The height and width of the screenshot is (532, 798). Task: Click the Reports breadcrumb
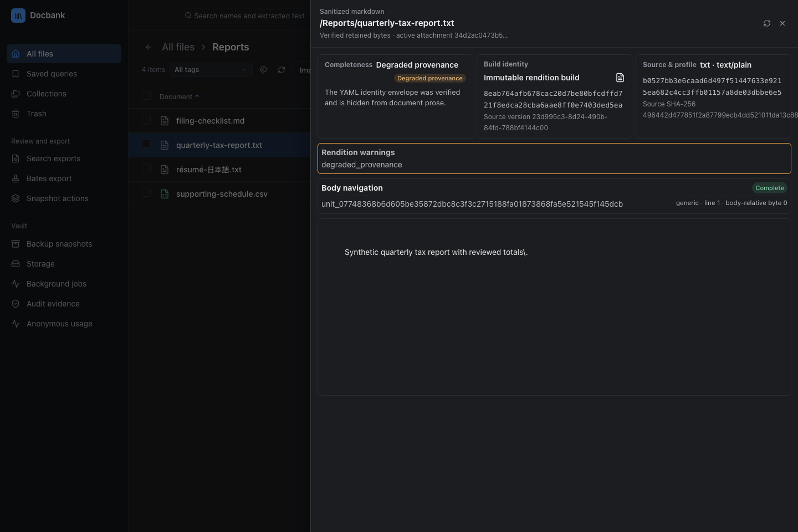pyautogui.click(x=231, y=47)
